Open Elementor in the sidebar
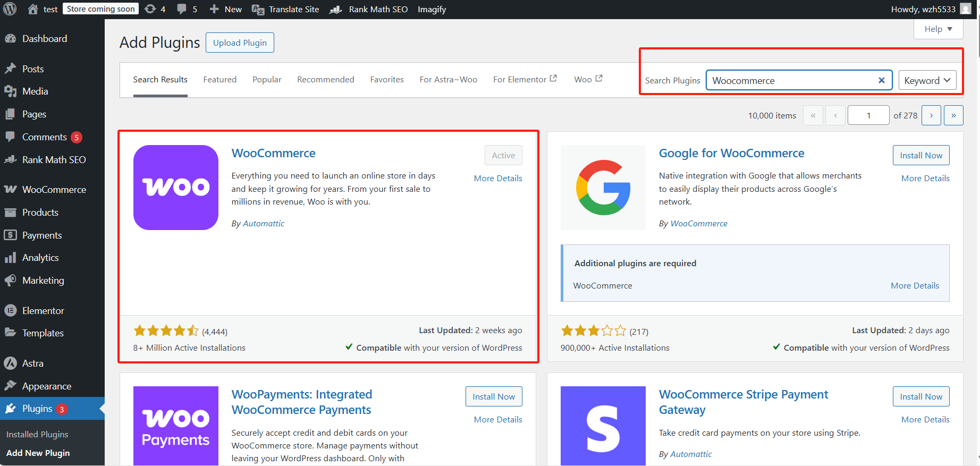980x466 pixels. click(x=43, y=310)
